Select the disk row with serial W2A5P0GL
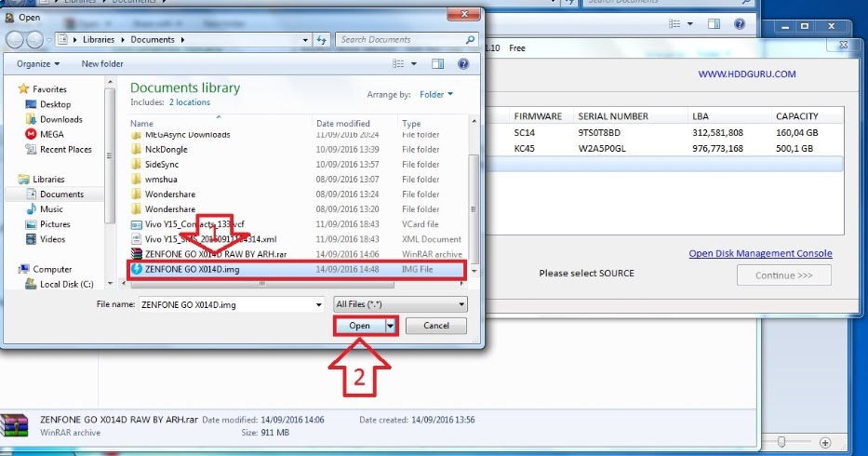This screenshot has width=868, height=456. click(664, 149)
